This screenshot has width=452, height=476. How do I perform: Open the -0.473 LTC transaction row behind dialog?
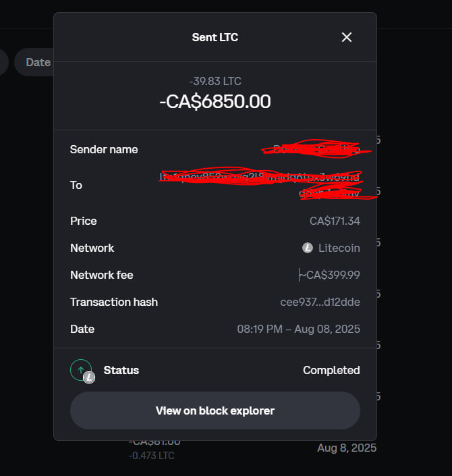pyautogui.click(x=154, y=448)
